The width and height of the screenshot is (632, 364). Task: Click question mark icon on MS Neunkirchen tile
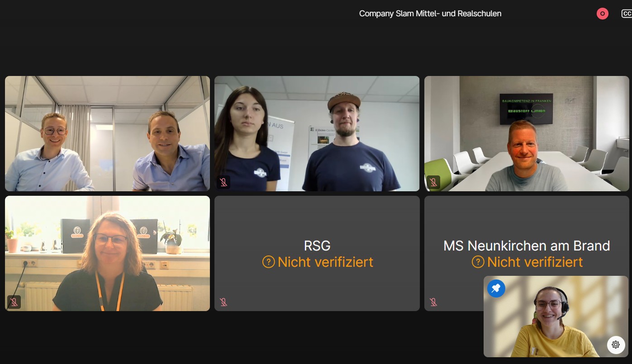tap(478, 262)
